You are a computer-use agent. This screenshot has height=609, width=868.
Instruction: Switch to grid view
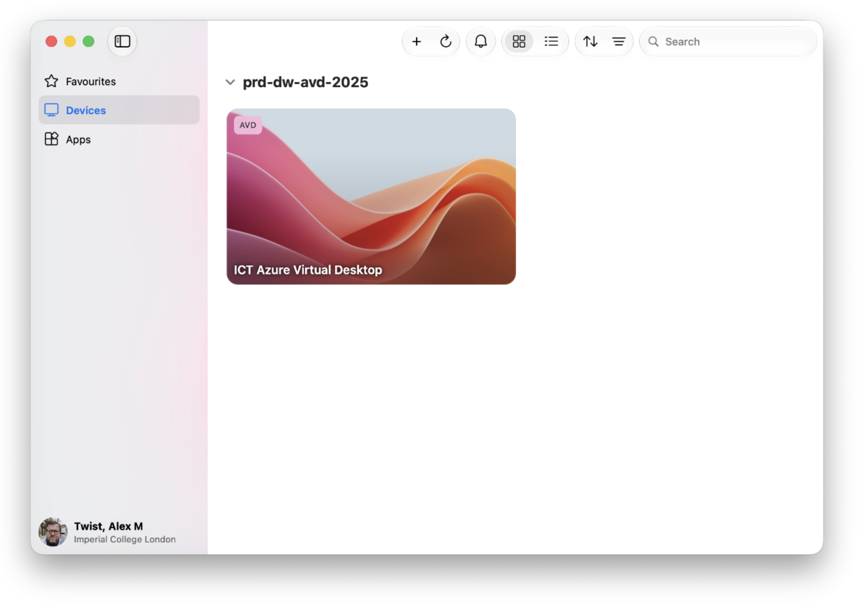(x=519, y=41)
